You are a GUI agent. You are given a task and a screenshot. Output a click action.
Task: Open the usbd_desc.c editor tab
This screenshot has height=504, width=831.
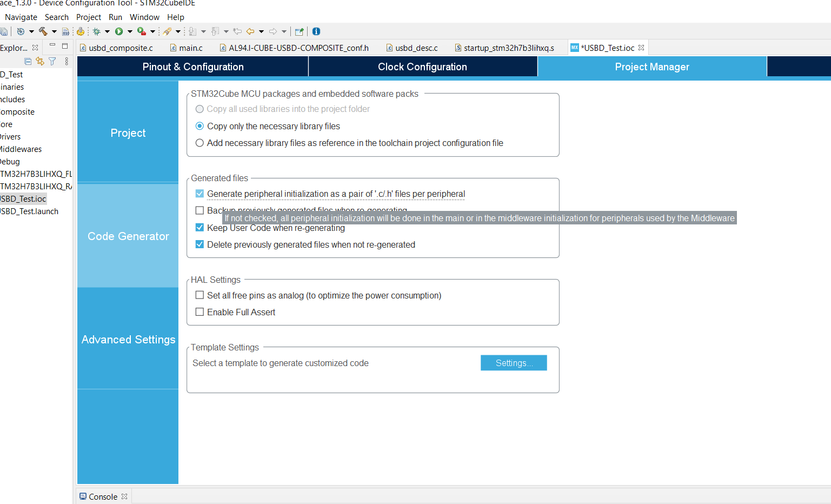[x=412, y=48]
